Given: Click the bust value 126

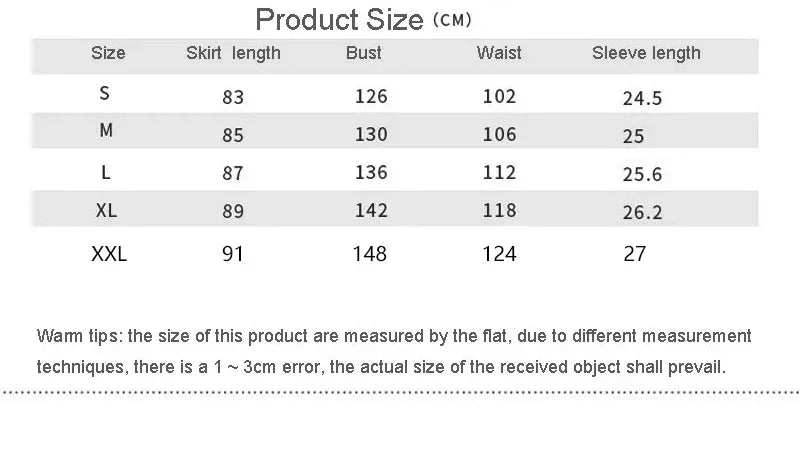Looking at the screenshot, I should click(x=371, y=97).
